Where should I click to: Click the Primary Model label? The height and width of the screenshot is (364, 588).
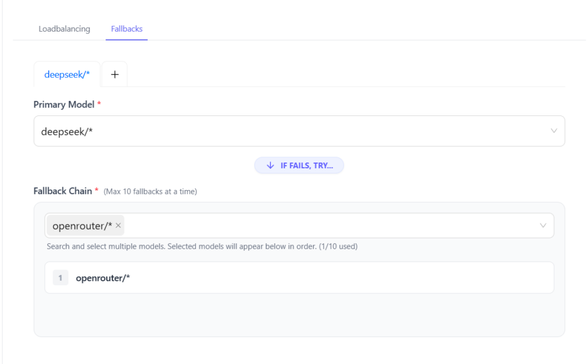pyautogui.click(x=64, y=104)
